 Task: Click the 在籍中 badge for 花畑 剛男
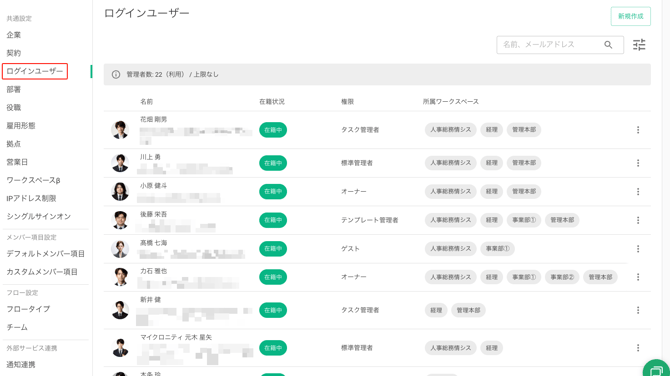coord(273,130)
